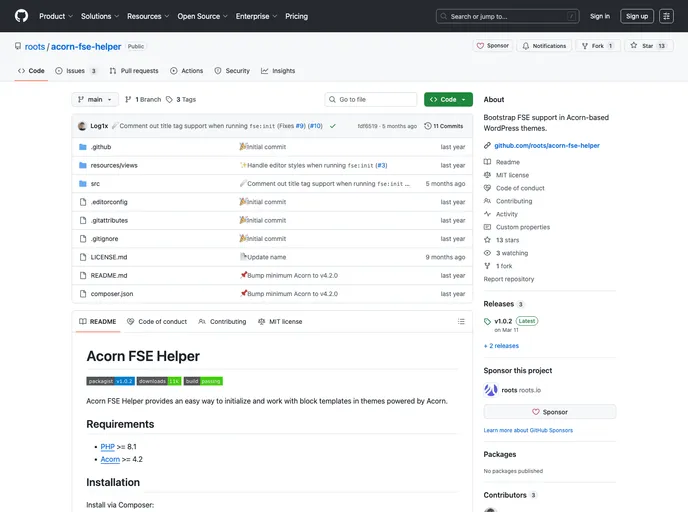Open the + 2 releases link
Screen dimensions: 688x512
pyautogui.click(x=501, y=346)
